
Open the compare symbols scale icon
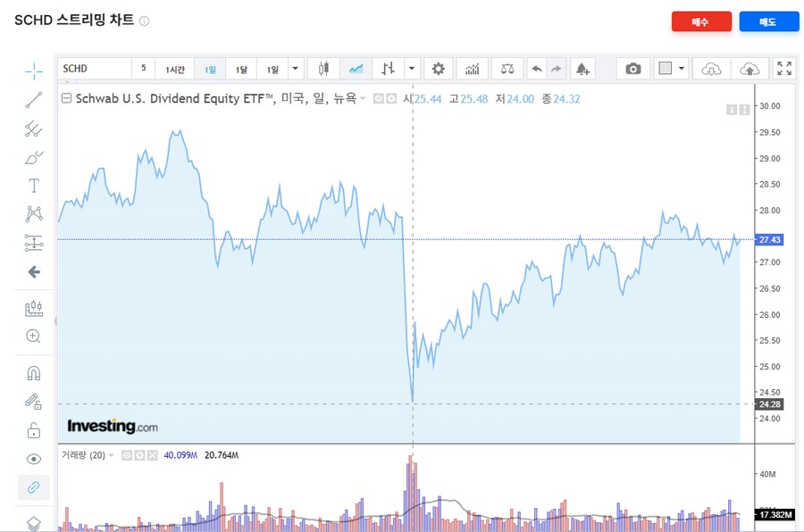pyautogui.click(x=507, y=69)
